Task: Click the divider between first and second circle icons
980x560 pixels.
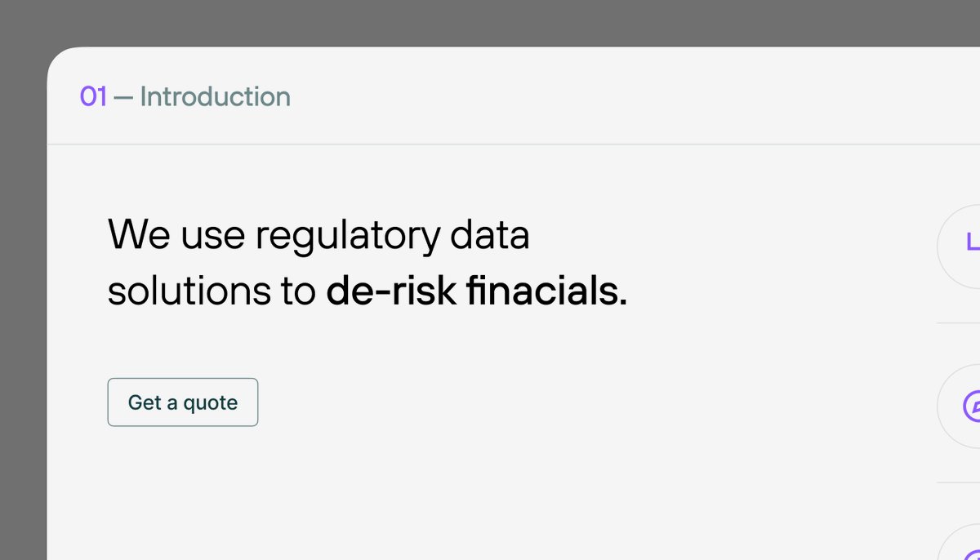Action: (958, 323)
